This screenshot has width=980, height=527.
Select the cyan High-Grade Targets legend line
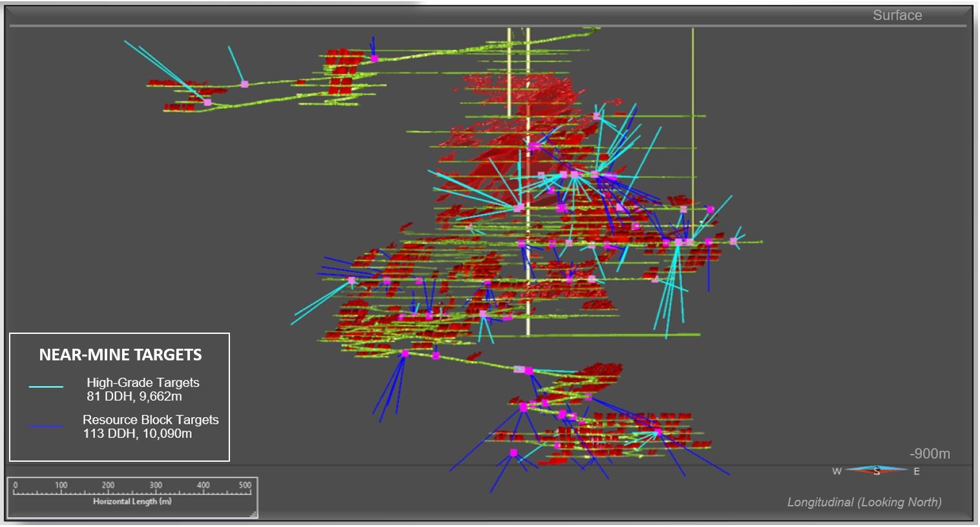point(46,387)
